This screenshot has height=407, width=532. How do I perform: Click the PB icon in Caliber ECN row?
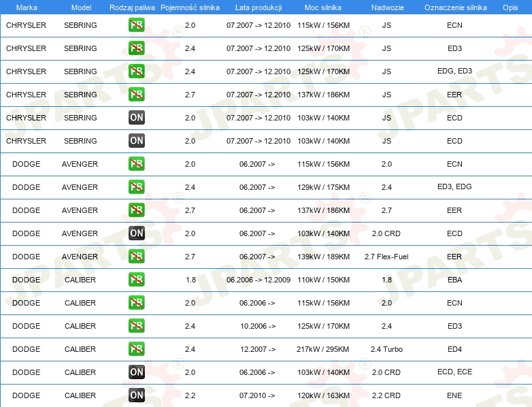[136, 303]
